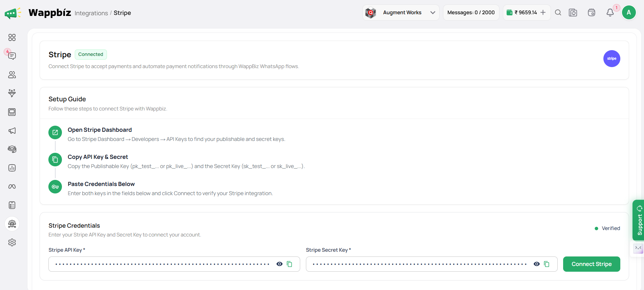The height and width of the screenshot is (290, 644).
Task: Click the search magnifier in the header
Action: [558, 13]
